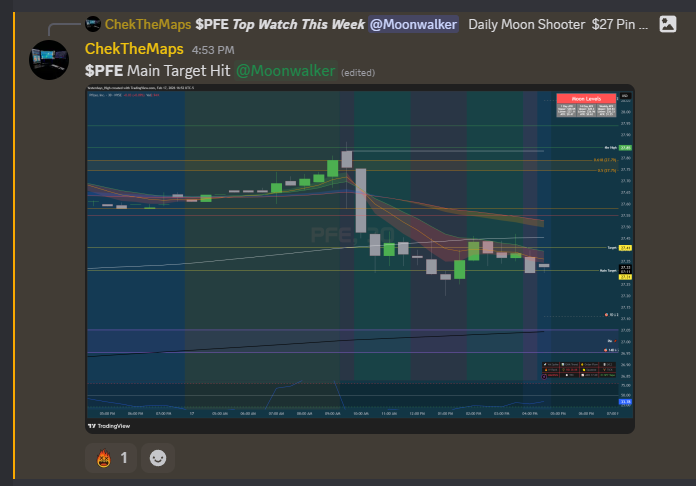Click the small reply-preview avatar
The height and width of the screenshot is (486, 696).
coord(93,24)
